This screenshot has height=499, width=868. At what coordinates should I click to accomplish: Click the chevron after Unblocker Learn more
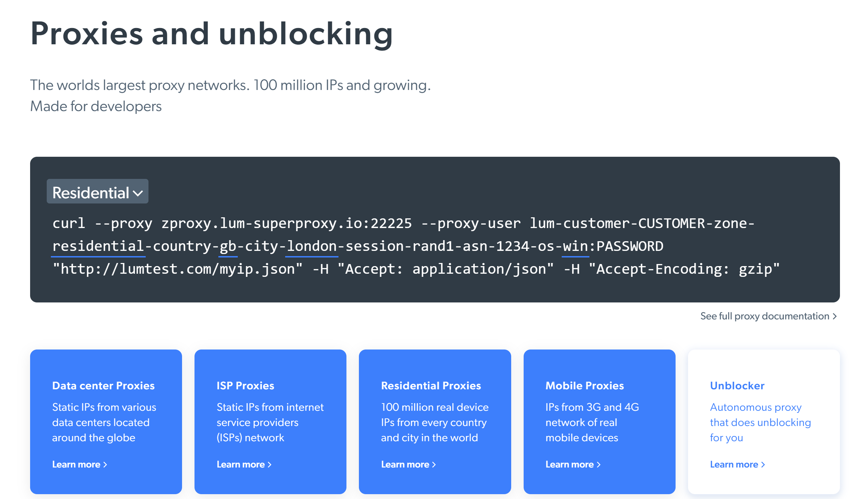[764, 465]
